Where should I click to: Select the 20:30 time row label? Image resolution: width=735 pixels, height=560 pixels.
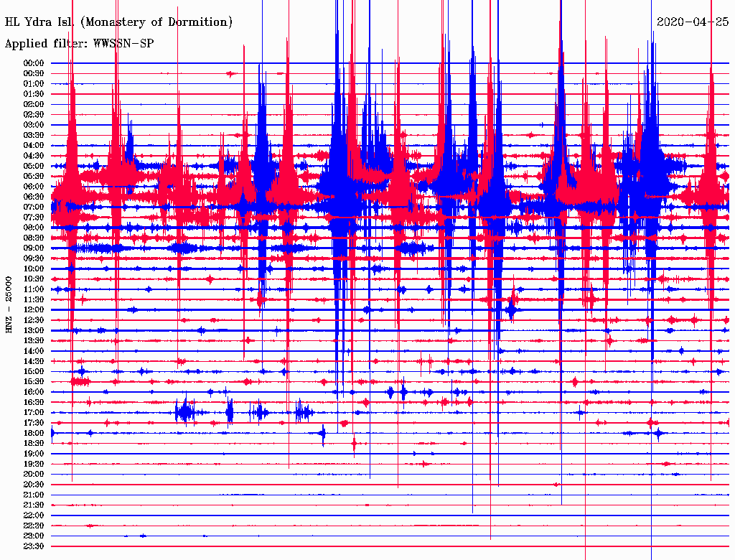(x=34, y=485)
